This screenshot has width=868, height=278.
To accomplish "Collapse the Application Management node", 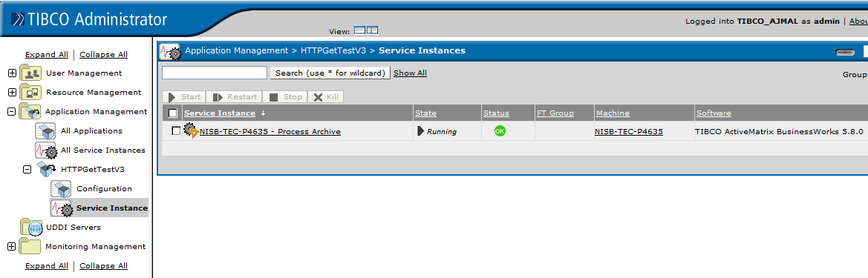I will coord(12,112).
